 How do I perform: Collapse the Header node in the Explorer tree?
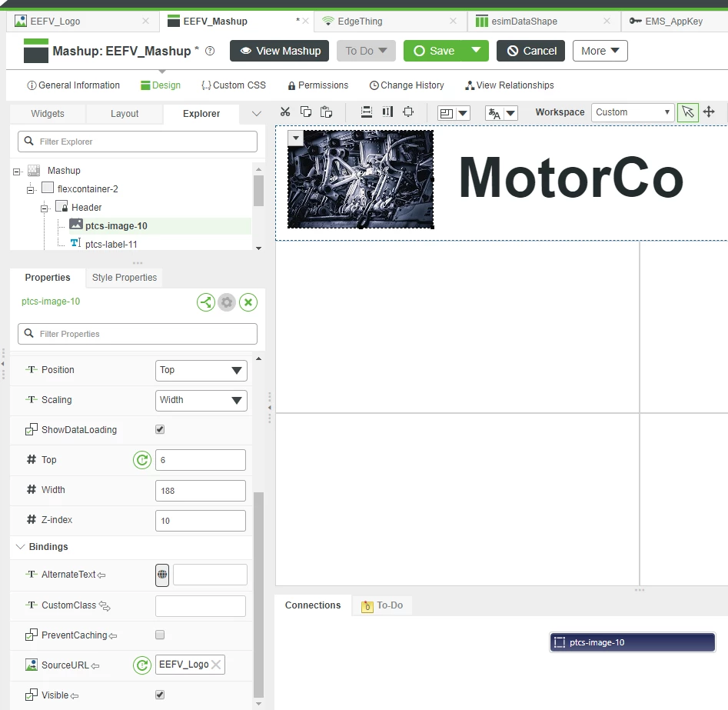point(45,207)
